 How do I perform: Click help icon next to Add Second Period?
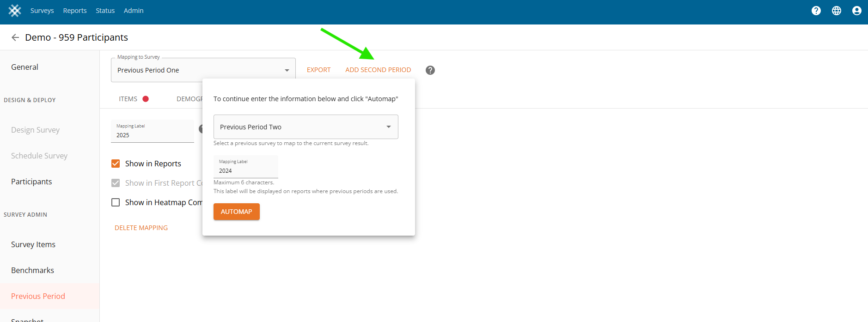pyautogui.click(x=430, y=70)
